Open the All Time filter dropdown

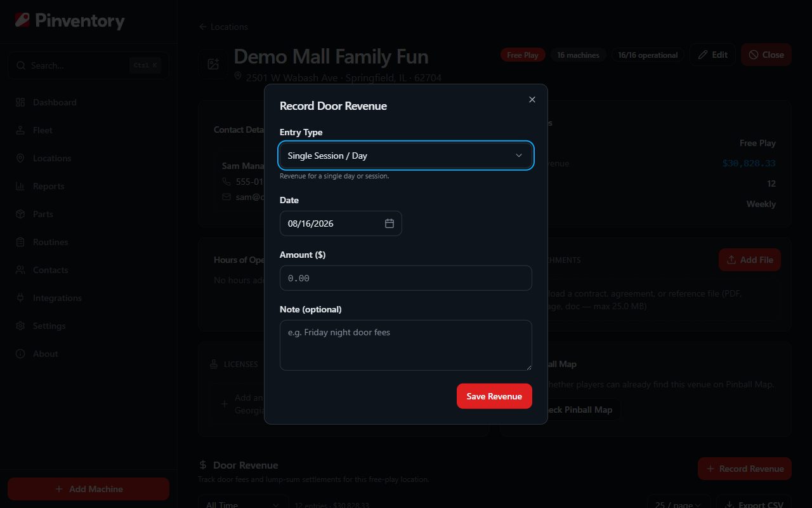pyautogui.click(x=243, y=504)
